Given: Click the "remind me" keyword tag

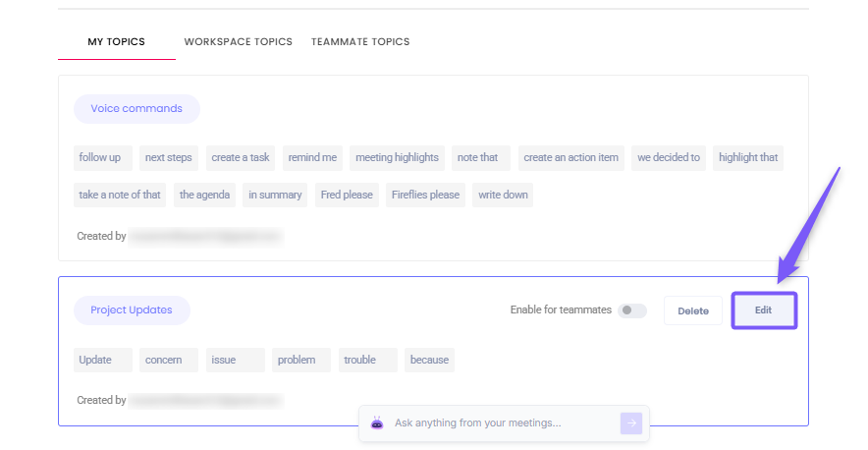Looking at the screenshot, I should coord(312,157).
